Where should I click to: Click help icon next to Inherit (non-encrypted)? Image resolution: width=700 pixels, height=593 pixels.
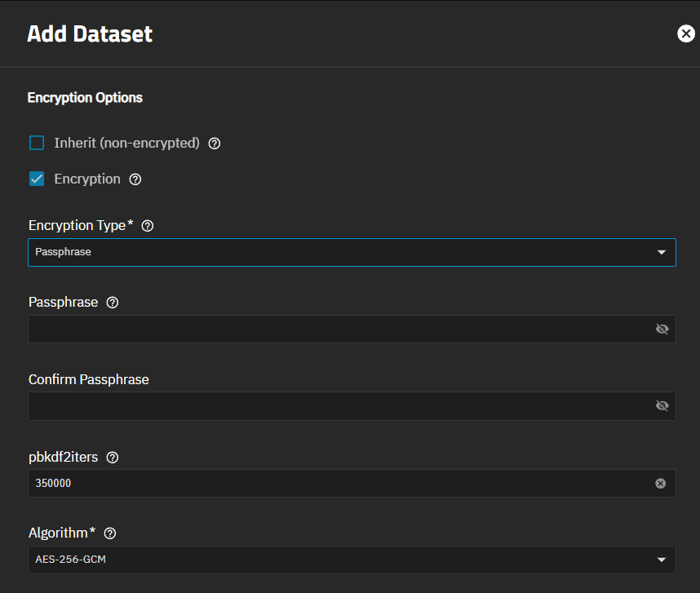(215, 144)
